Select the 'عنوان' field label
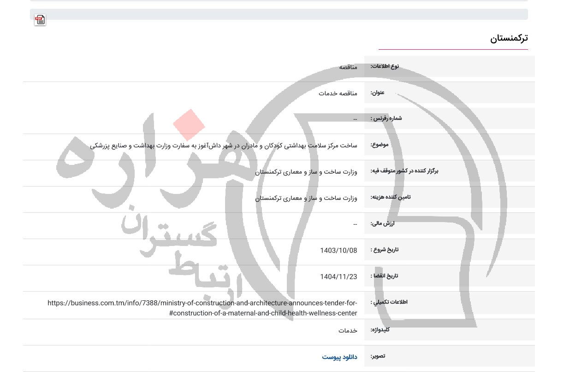The height and width of the screenshot is (392, 564). point(378,92)
